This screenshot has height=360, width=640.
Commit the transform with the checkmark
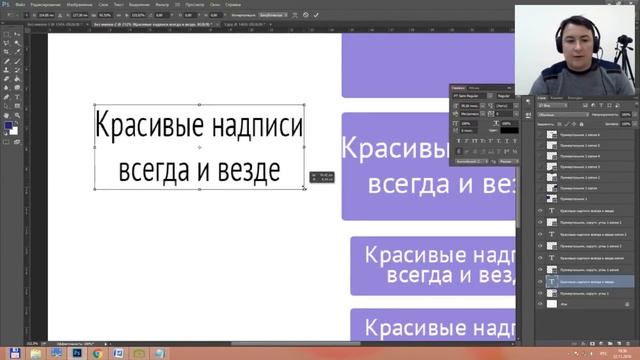(316, 15)
